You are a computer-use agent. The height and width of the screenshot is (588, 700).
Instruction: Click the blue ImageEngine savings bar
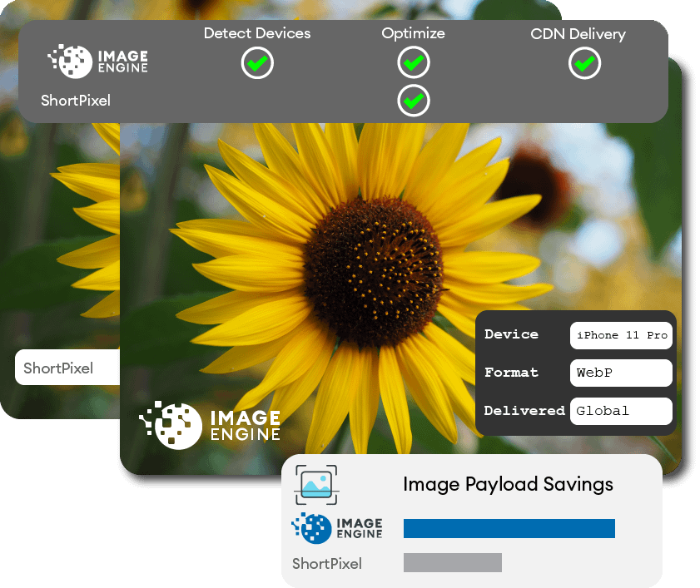tap(509, 528)
